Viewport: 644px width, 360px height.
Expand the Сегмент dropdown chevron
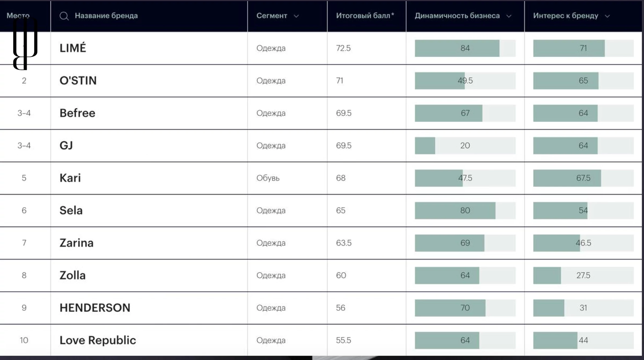(x=296, y=16)
